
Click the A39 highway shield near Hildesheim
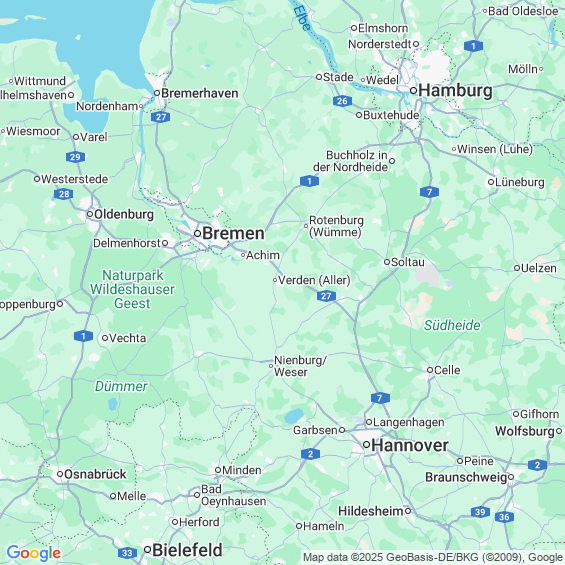[x=480, y=512]
